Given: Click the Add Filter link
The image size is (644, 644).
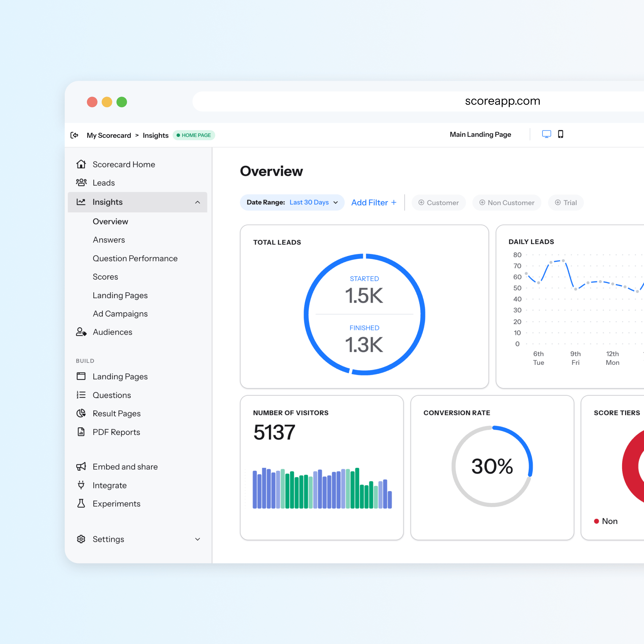Looking at the screenshot, I should (374, 202).
